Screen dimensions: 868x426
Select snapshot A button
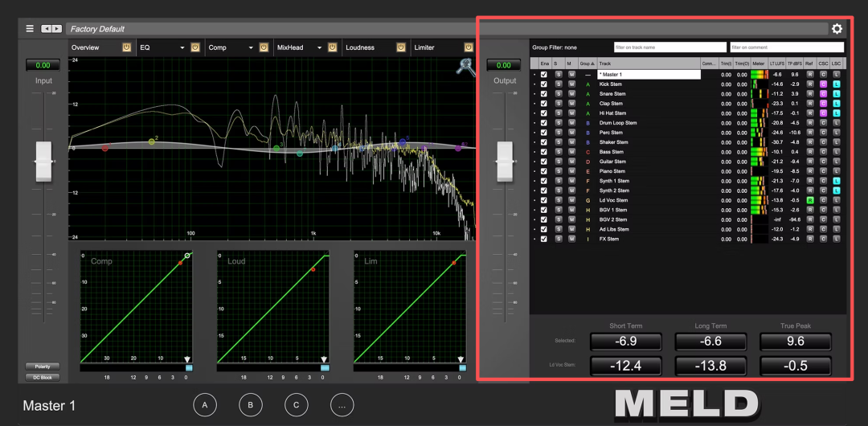point(205,405)
